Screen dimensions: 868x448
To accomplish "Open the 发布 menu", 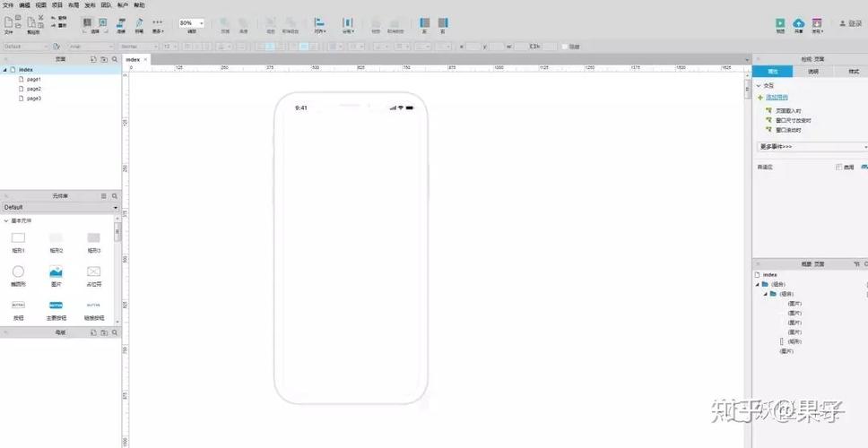I will (90, 5).
